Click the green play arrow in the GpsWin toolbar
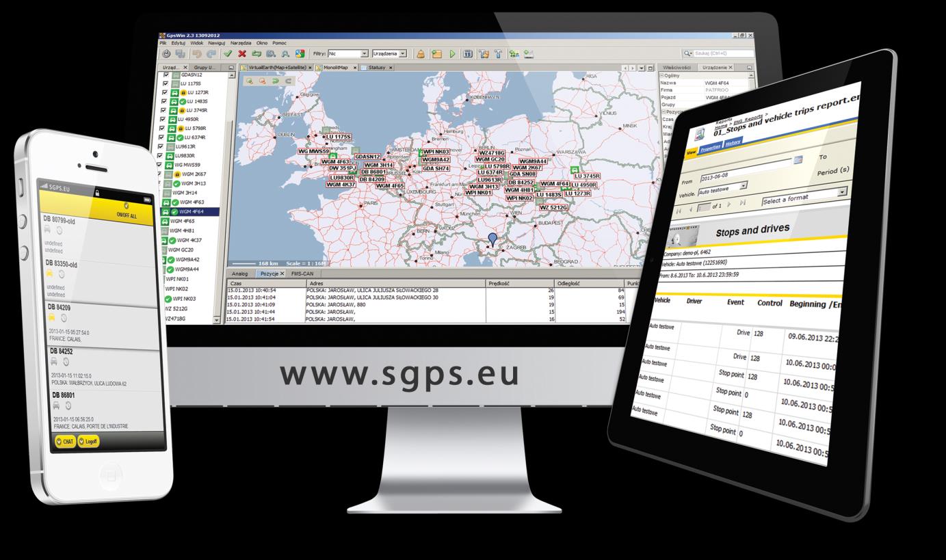This screenshot has width=946, height=560. pos(452,53)
